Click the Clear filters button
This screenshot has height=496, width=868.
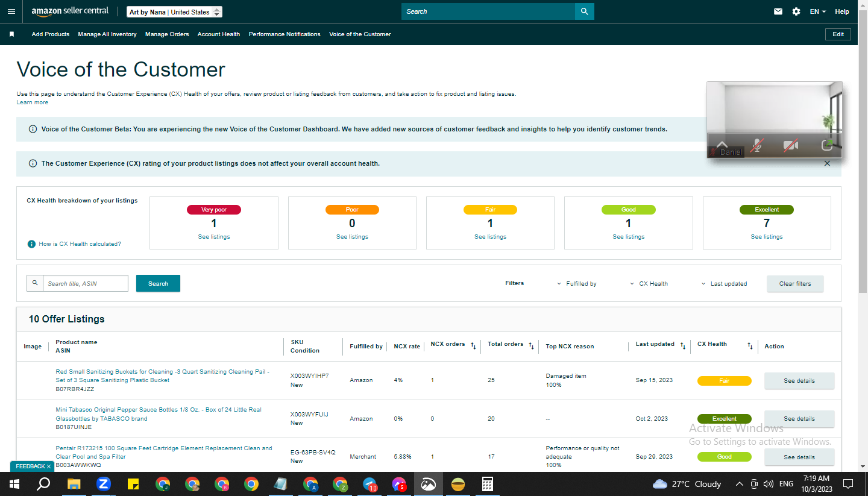click(795, 283)
